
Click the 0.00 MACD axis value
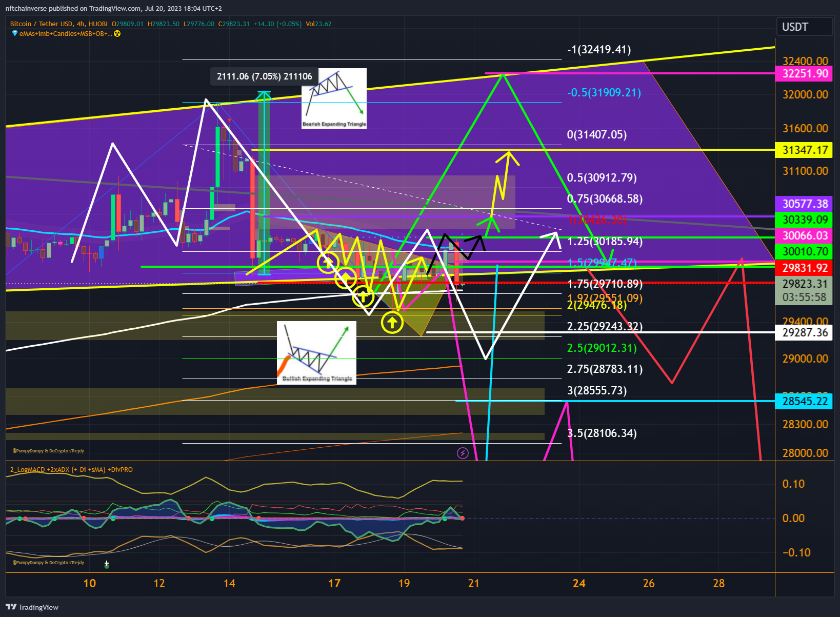click(793, 518)
